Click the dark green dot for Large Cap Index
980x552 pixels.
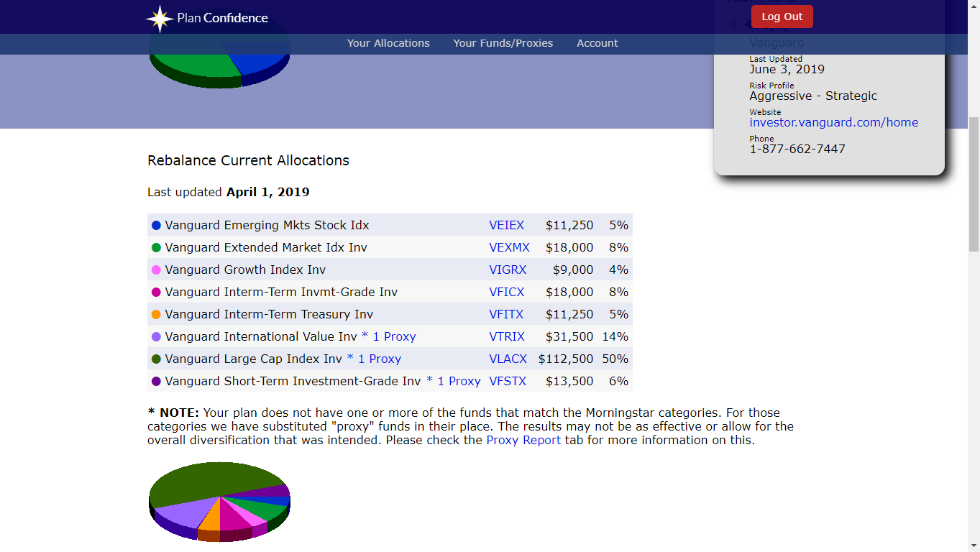[156, 359]
